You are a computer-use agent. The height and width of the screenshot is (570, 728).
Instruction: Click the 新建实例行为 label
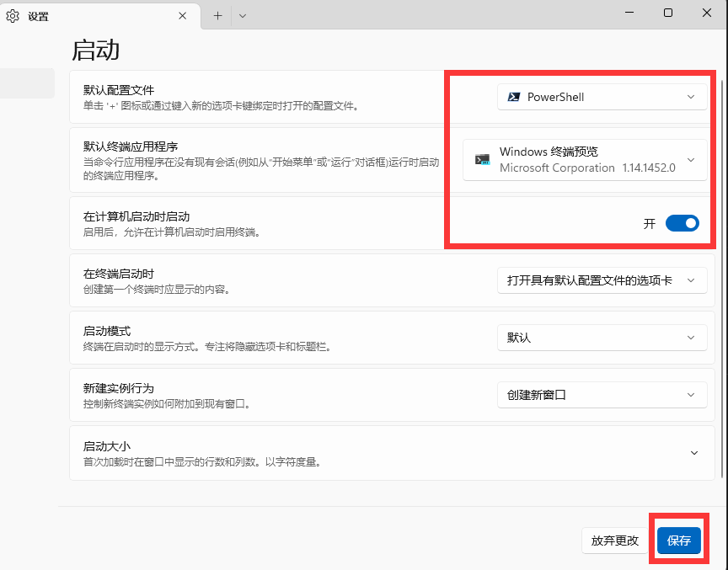(x=119, y=388)
